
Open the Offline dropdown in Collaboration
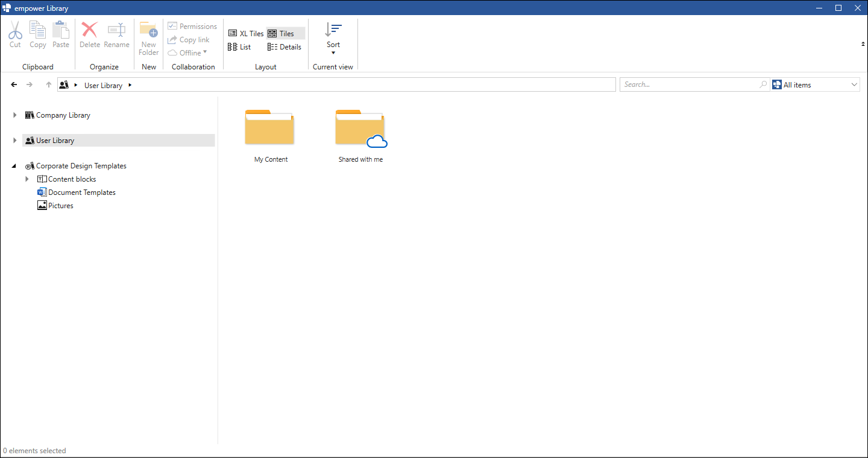click(x=187, y=53)
